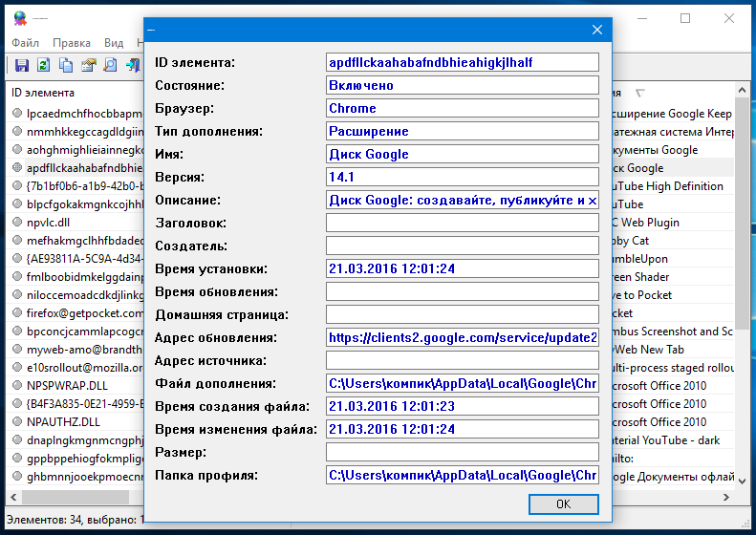
Task: Click the icon beside NPAUTHZ.DLL row
Action: click(x=17, y=421)
